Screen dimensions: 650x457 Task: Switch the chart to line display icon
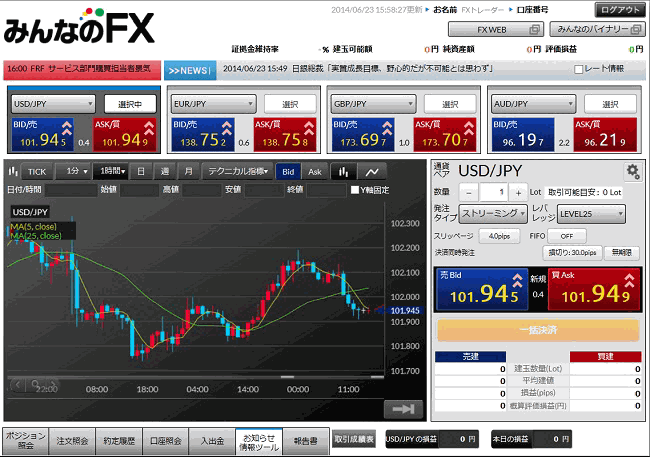tap(372, 171)
